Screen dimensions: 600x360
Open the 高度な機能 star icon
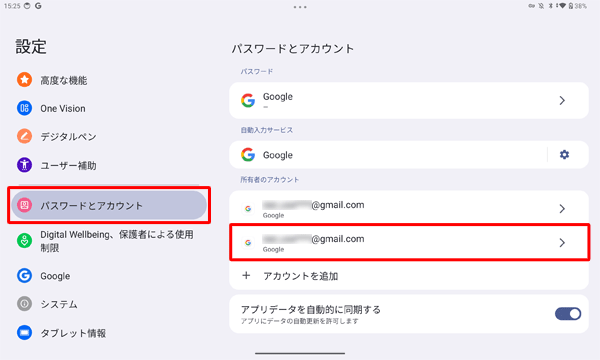[24, 80]
